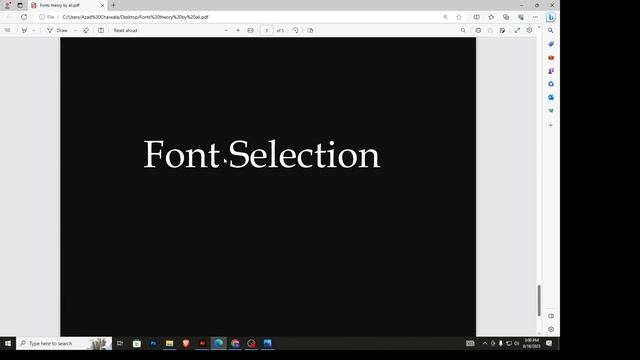Open sidebar Search icon
The image size is (640, 360).
pyautogui.click(x=551, y=31)
